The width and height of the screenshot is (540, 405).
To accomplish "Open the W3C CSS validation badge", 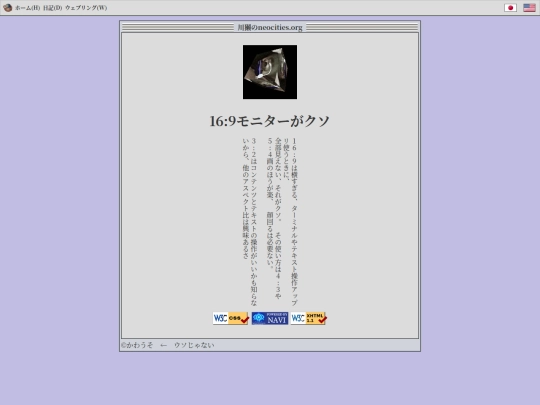I will [x=230, y=318].
